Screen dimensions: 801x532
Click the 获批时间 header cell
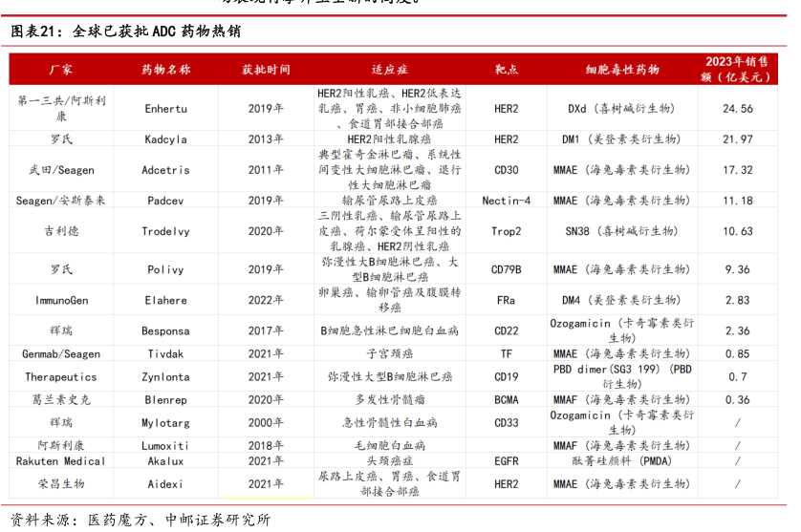(266, 70)
